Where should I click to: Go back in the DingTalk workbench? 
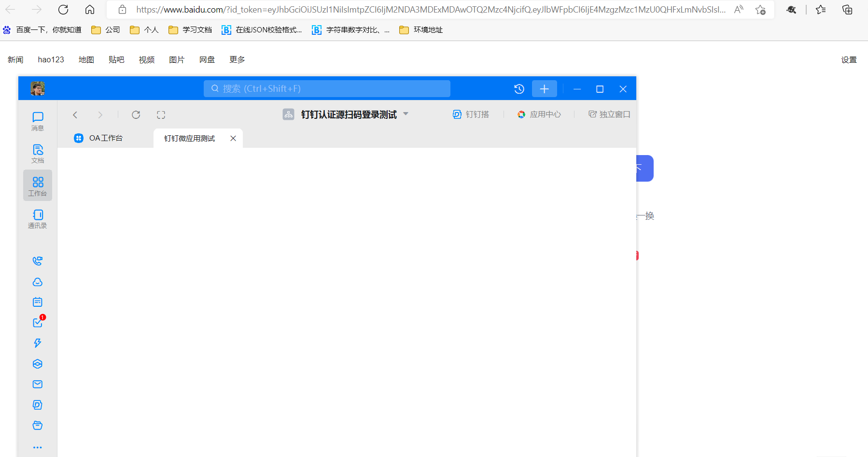[75, 115]
